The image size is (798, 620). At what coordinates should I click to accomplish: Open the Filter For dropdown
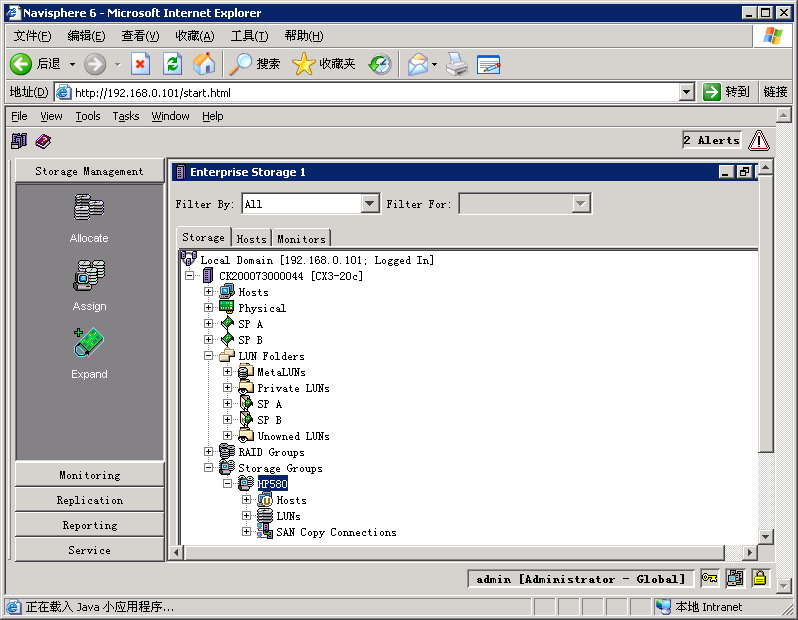coord(580,204)
